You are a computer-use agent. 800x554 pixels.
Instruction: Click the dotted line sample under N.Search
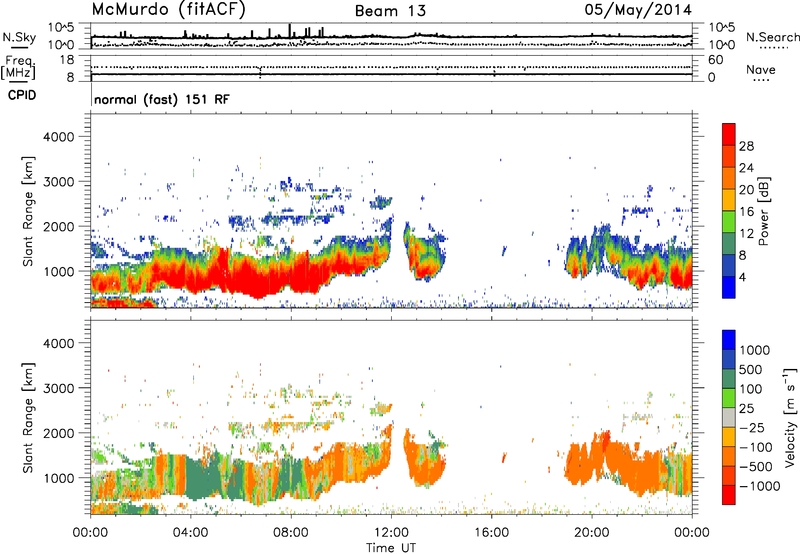click(774, 48)
